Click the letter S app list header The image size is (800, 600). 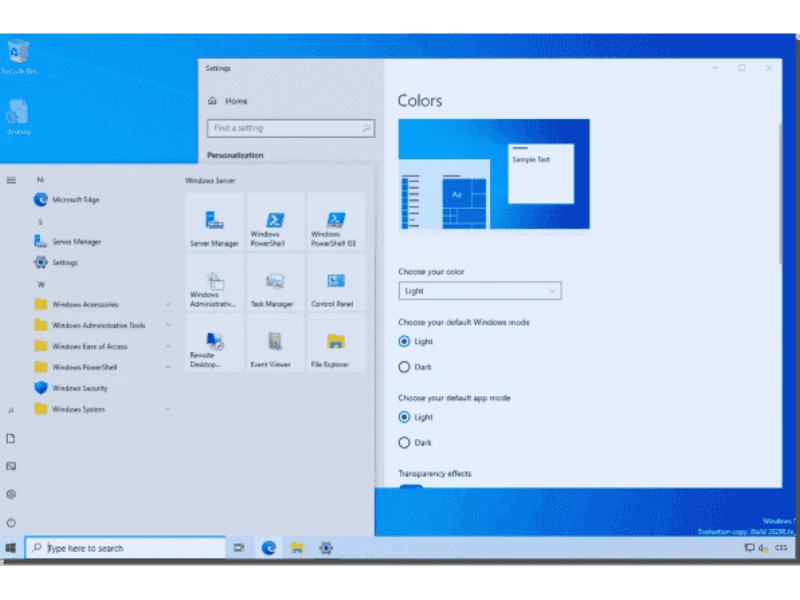point(40,221)
